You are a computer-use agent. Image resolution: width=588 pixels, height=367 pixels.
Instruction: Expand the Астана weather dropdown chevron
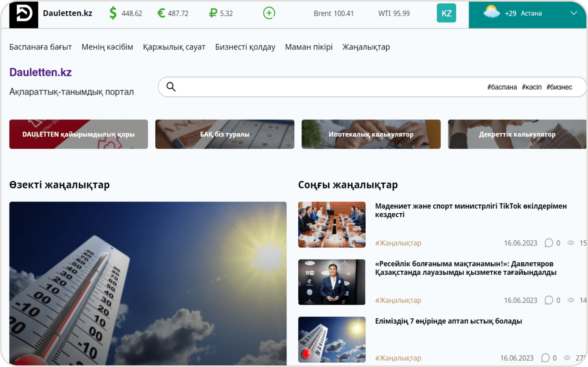(x=573, y=13)
